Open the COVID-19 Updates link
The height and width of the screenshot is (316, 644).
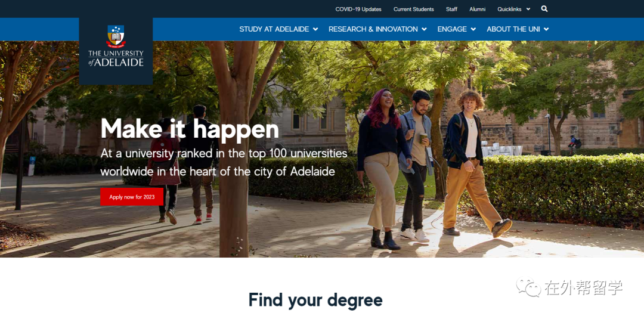point(358,9)
